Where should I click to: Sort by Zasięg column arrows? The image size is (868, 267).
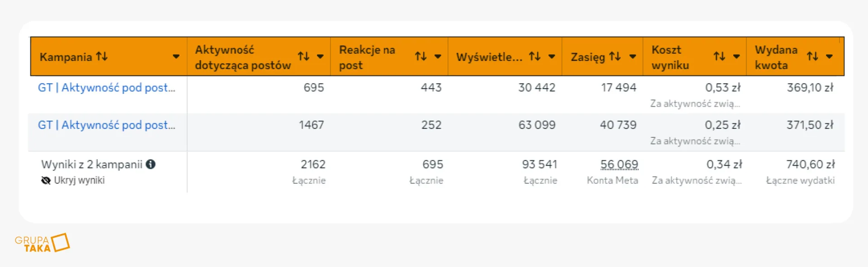(x=615, y=56)
